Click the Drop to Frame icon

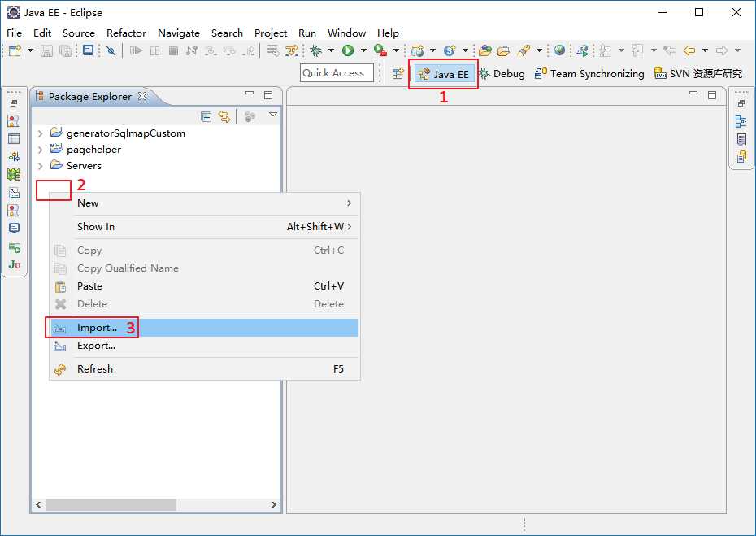tap(272, 50)
